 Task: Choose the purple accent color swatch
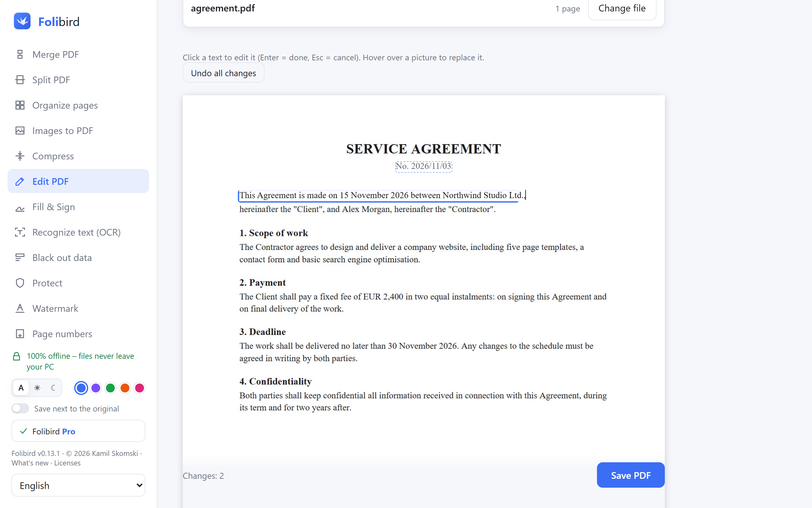[x=95, y=388]
